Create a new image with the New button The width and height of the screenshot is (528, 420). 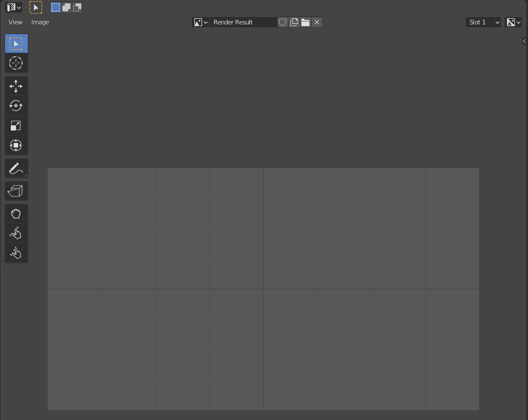click(x=294, y=22)
